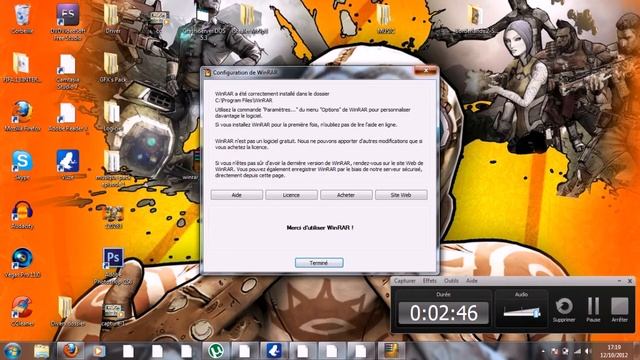Screen dimensions: 640x360
Task: Switch to Firefox in the taskbar
Action: [x=70, y=351]
